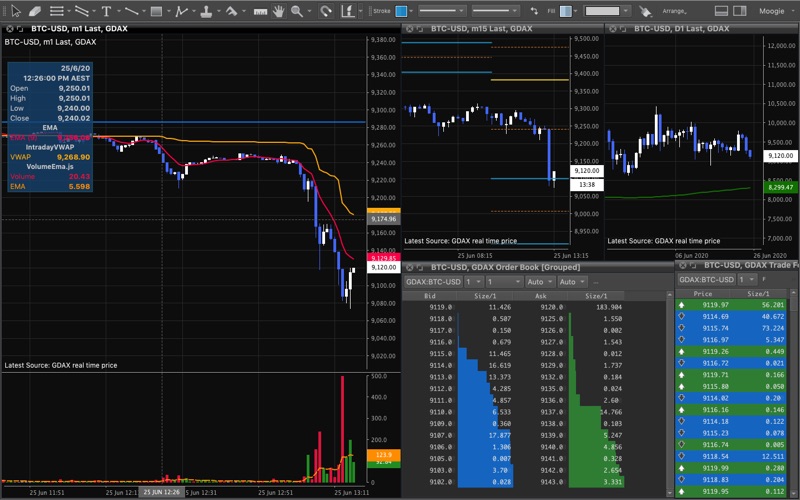
Task: Select the zigzag polyline tool
Action: tap(181, 11)
